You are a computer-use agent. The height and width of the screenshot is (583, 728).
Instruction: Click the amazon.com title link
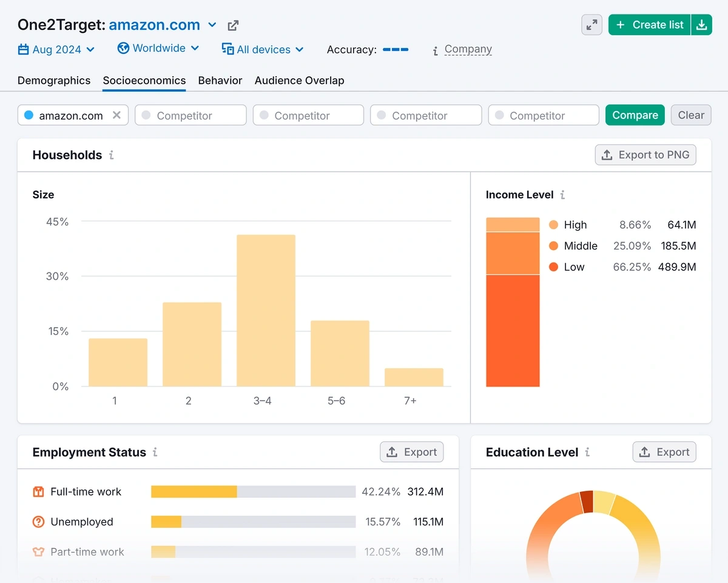[155, 25]
